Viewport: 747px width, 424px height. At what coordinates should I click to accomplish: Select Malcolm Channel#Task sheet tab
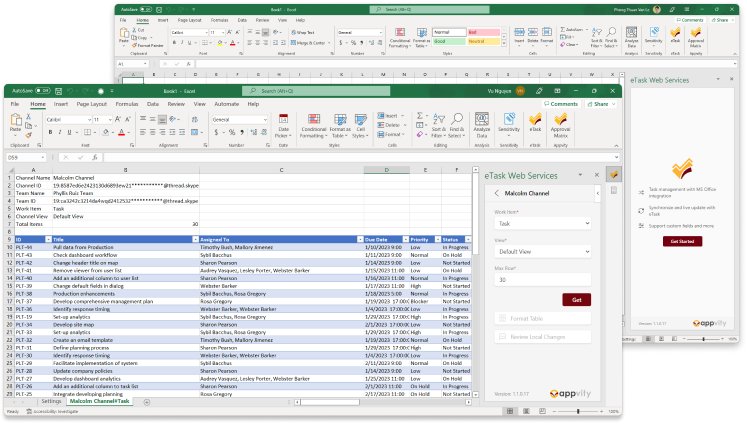click(x=100, y=401)
